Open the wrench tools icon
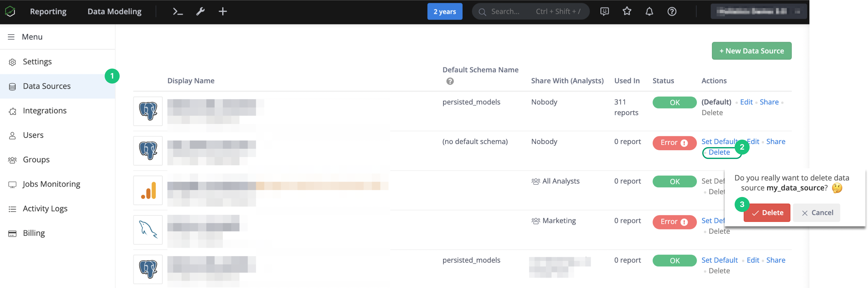 200,12
